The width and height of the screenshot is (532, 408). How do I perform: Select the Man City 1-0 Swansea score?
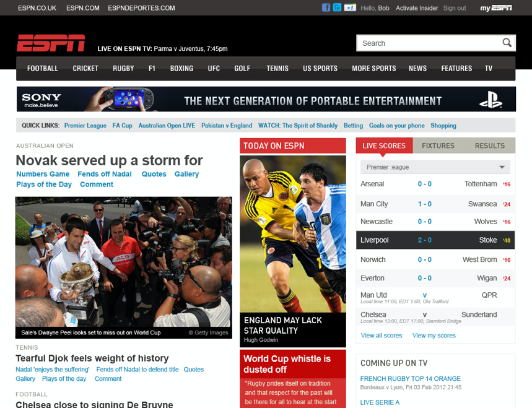[435, 204]
